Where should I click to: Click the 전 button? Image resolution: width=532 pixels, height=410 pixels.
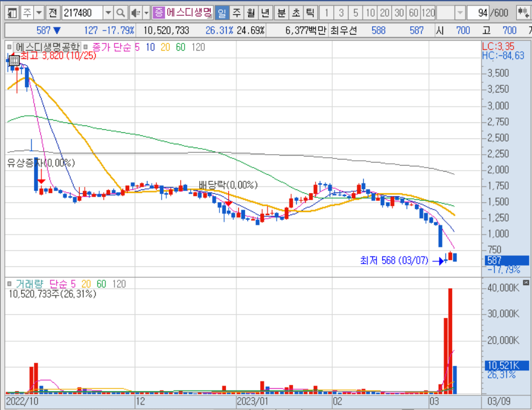[52, 13]
